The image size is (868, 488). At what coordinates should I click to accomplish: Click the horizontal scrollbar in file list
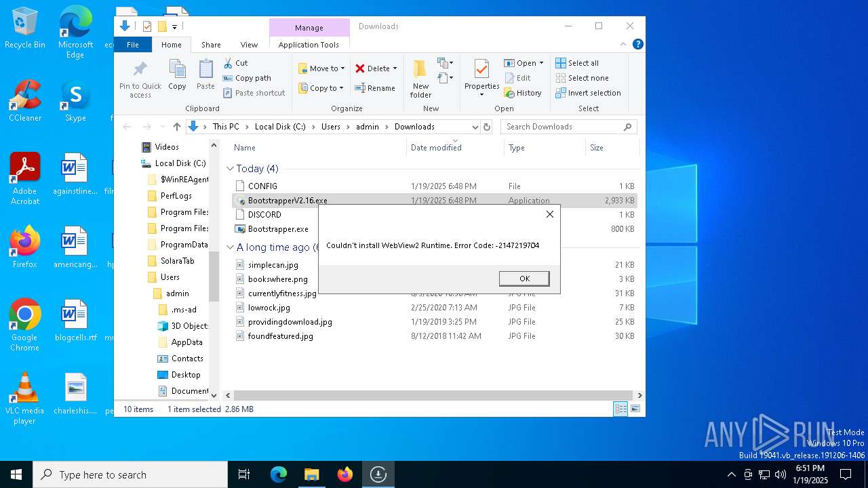434,395
